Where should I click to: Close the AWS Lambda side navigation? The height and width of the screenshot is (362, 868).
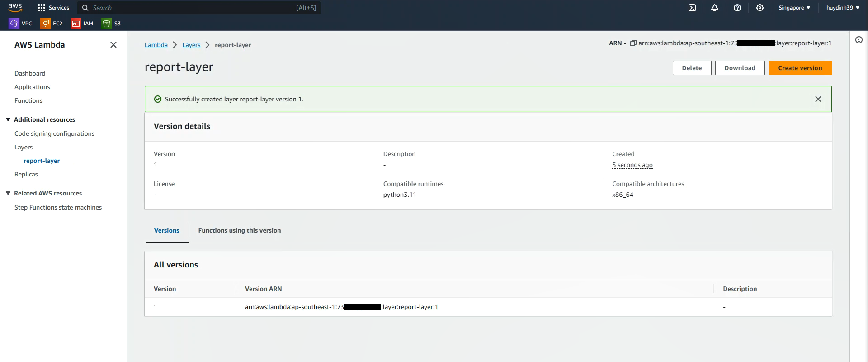click(113, 45)
